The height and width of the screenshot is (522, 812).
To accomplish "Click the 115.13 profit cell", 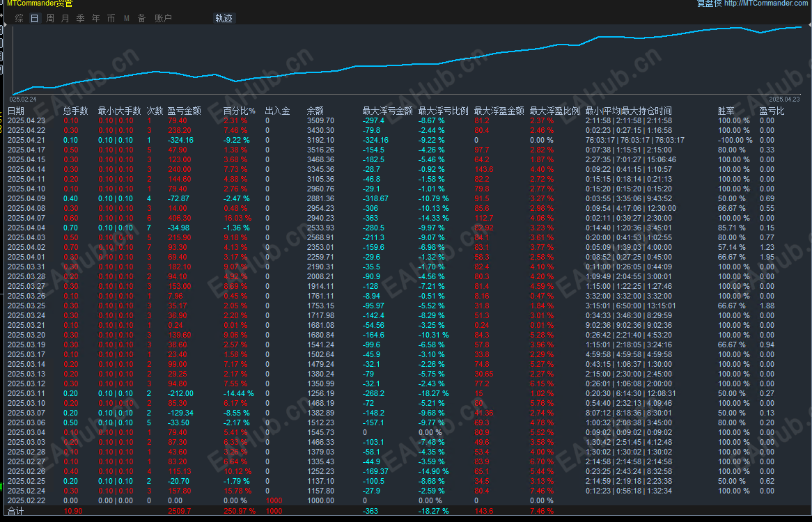I will click(x=180, y=471).
